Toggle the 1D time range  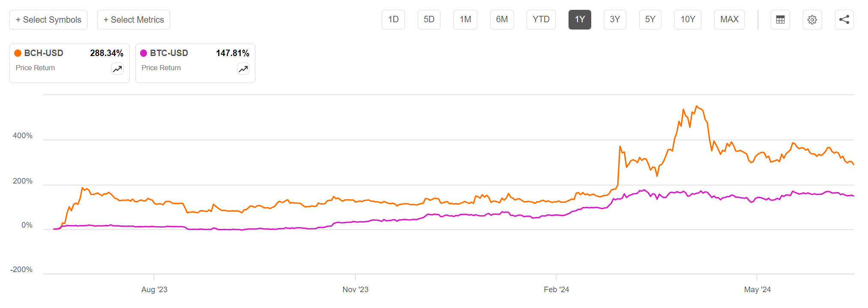pyautogui.click(x=393, y=20)
